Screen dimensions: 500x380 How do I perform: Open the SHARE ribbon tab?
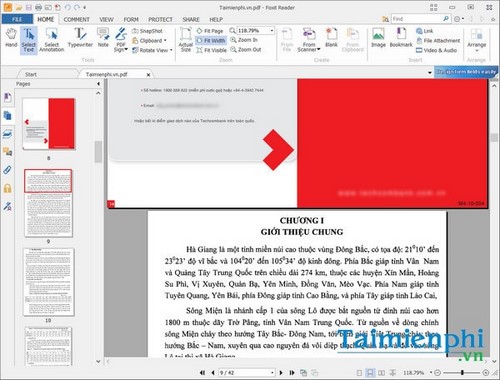[191, 20]
